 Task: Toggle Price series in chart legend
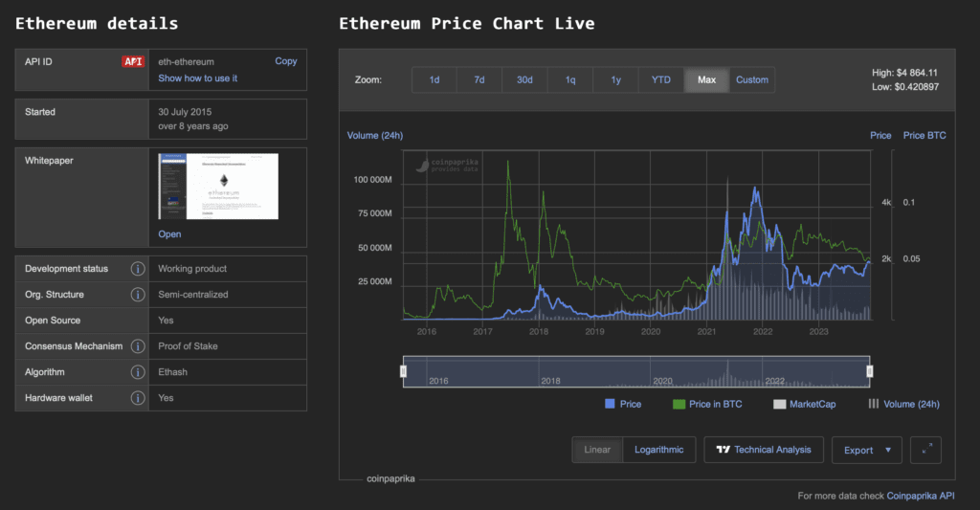click(x=623, y=405)
